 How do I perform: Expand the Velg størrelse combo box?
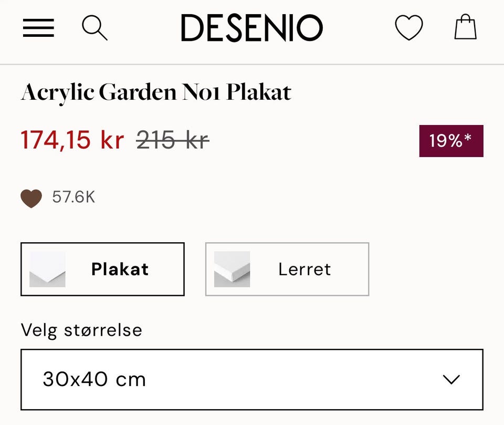[x=252, y=379]
